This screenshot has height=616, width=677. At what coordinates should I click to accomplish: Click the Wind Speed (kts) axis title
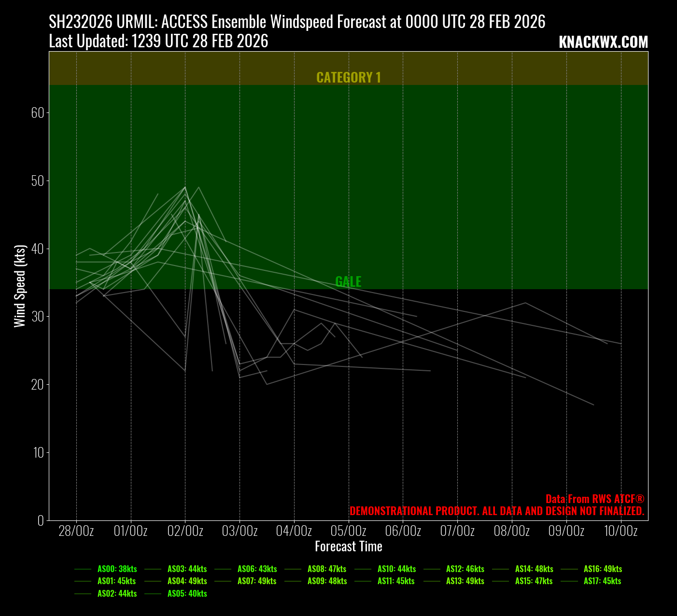(20, 286)
